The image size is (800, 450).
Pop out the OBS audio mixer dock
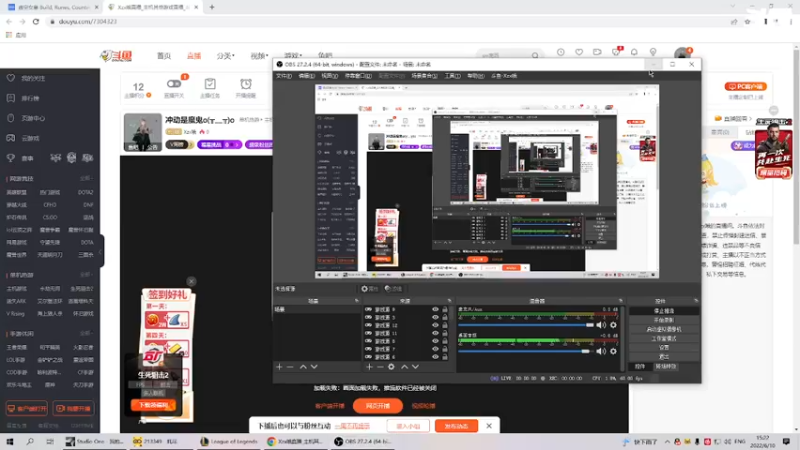(620, 301)
